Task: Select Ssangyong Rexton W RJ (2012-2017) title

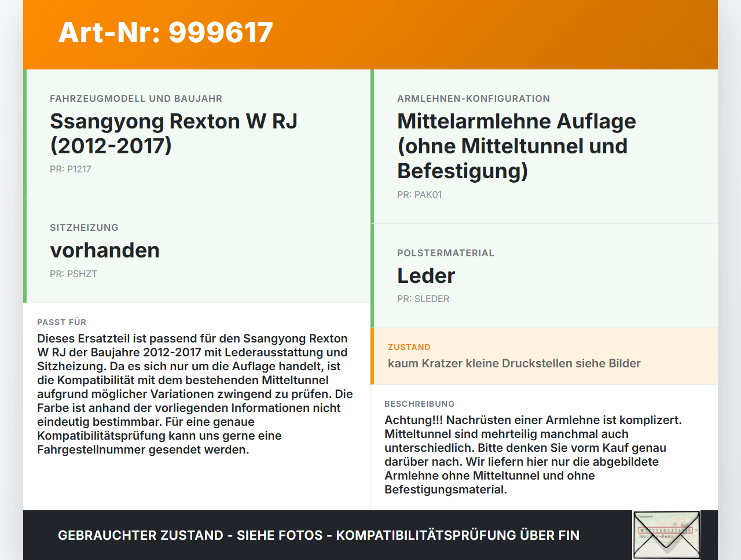Action: click(174, 133)
